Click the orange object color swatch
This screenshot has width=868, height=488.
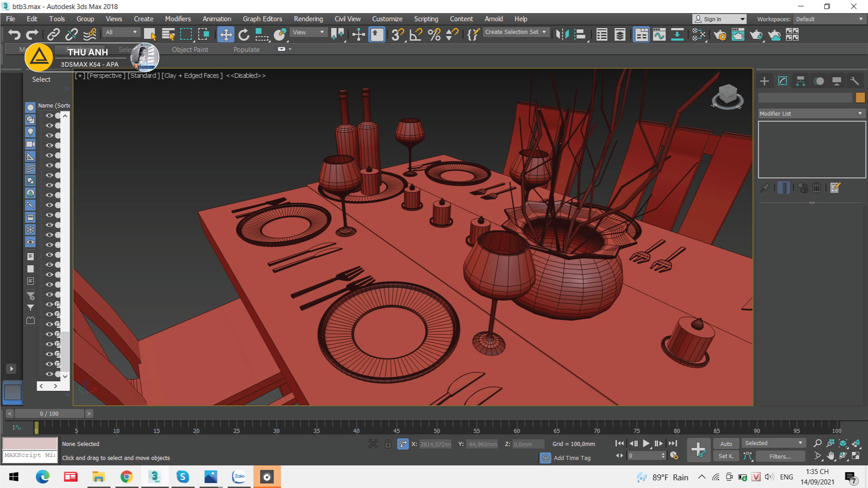(x=860, y=97)
